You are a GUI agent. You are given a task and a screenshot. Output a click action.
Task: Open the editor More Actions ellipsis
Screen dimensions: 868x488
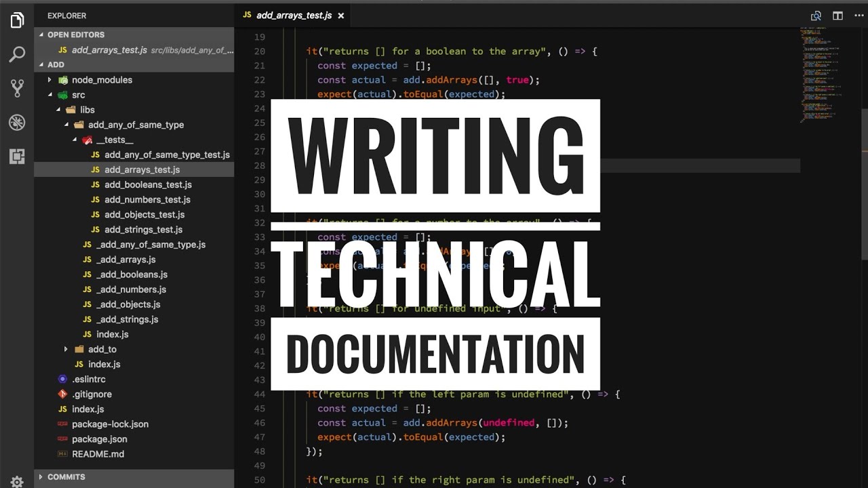tap(859, 16)
